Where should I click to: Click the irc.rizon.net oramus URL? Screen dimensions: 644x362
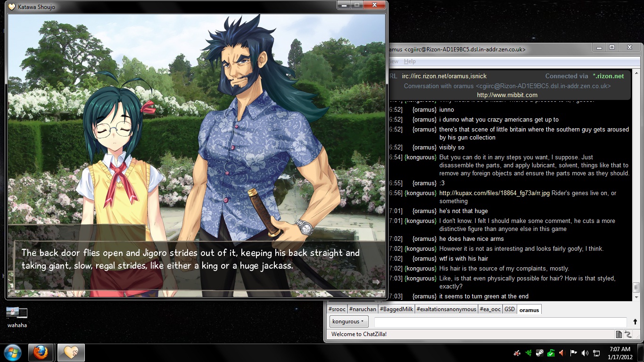[444, 76]
